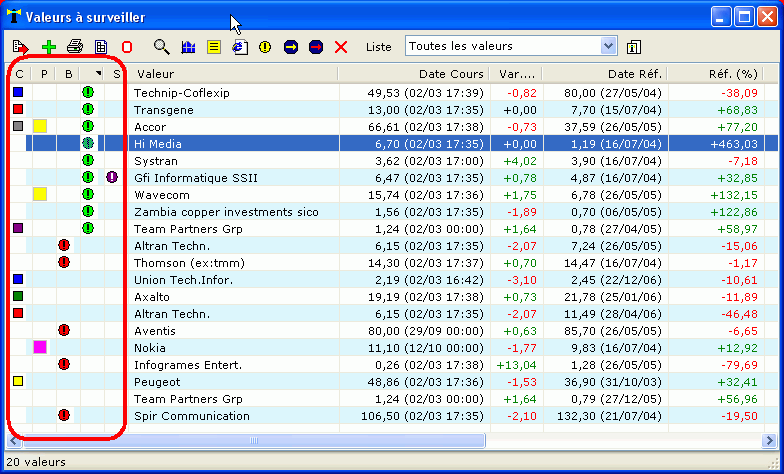Click purple alert icon on Gfi Informatique row
784x474 pixels.
pos(112,177)
